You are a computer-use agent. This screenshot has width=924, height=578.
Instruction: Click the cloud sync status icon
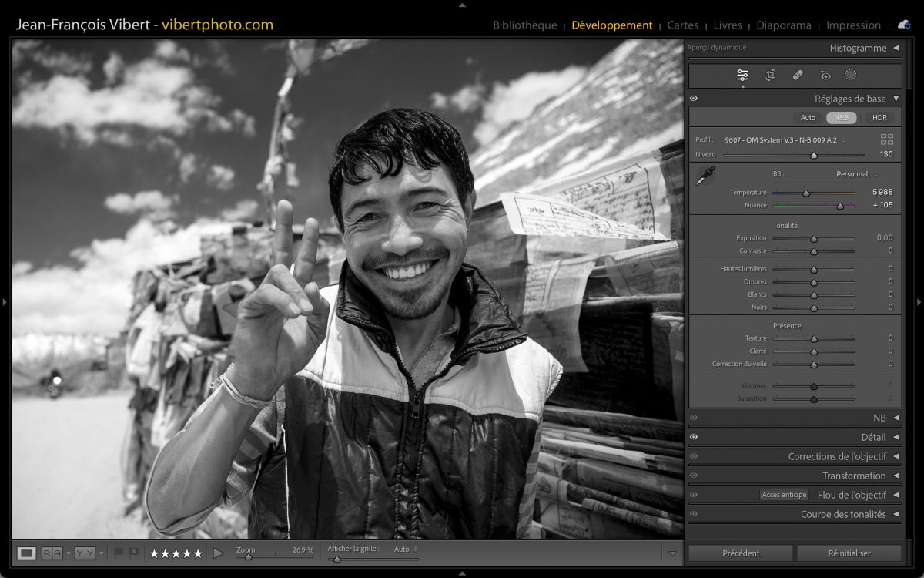point(904,25)
